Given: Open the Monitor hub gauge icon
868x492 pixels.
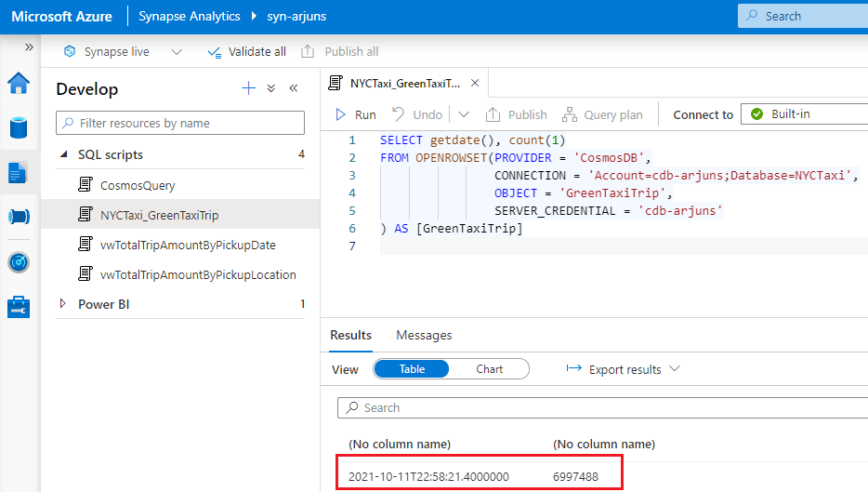Looking at the screenshot, I should click(x=19, y=262).
